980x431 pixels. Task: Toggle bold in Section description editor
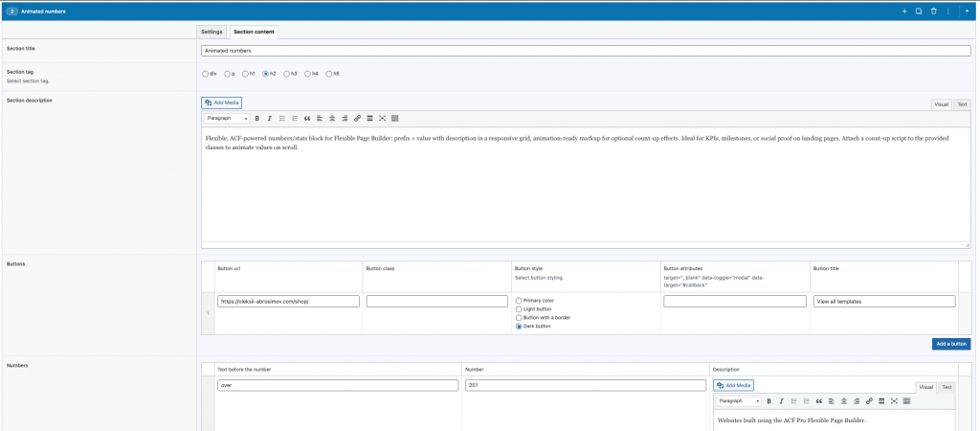pos(256,118)
